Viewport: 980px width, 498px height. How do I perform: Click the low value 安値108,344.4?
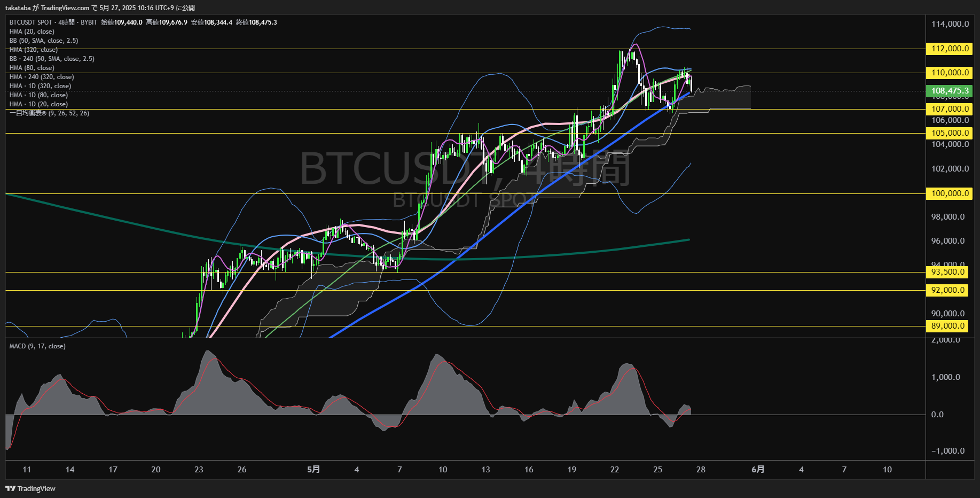(211, 22)
